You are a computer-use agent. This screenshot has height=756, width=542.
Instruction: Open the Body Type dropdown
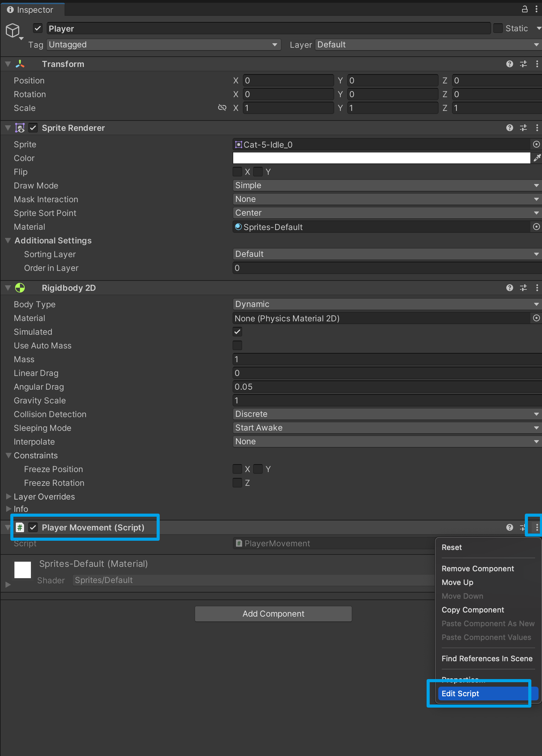[x=386, y=304]
